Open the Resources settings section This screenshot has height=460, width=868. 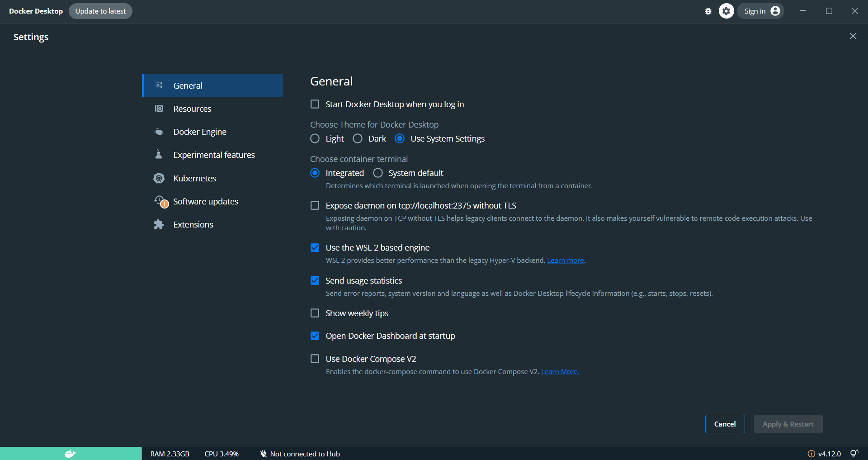pos(212,109)
